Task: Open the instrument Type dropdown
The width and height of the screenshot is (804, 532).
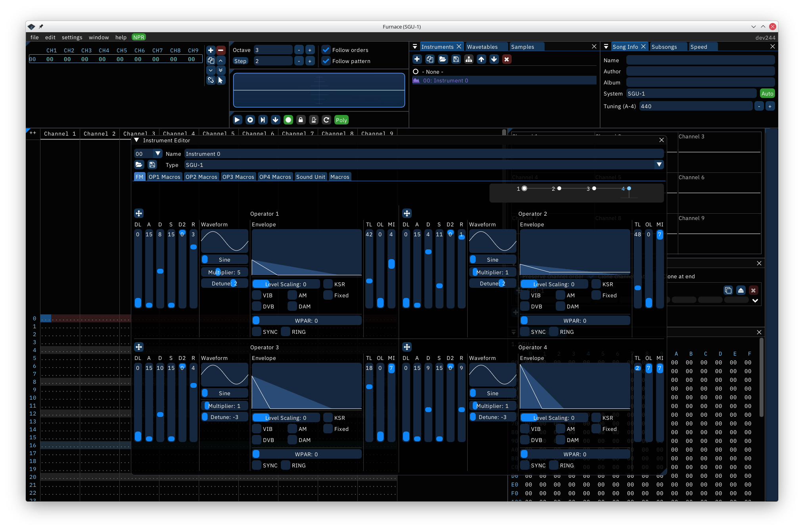Action: point(658,164)
